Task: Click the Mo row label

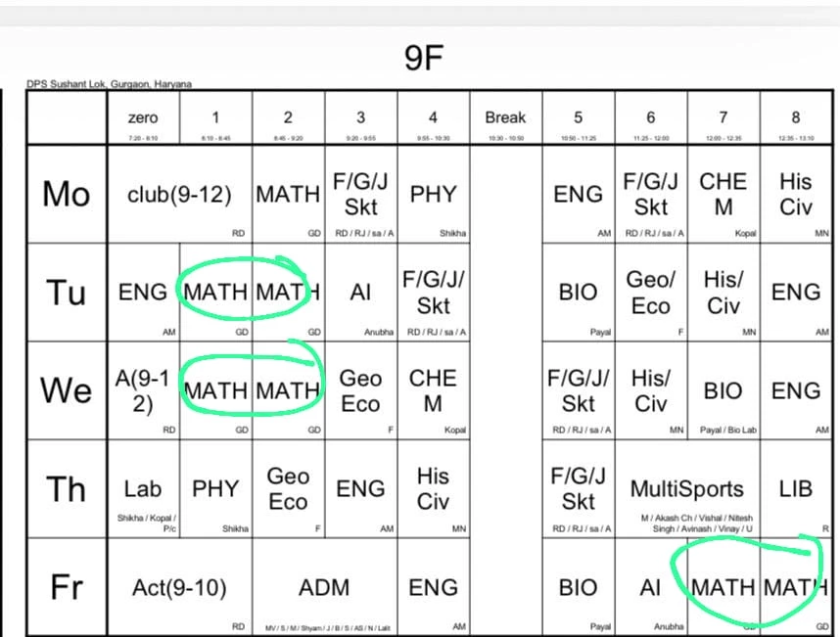Action: tap(67, 194)
